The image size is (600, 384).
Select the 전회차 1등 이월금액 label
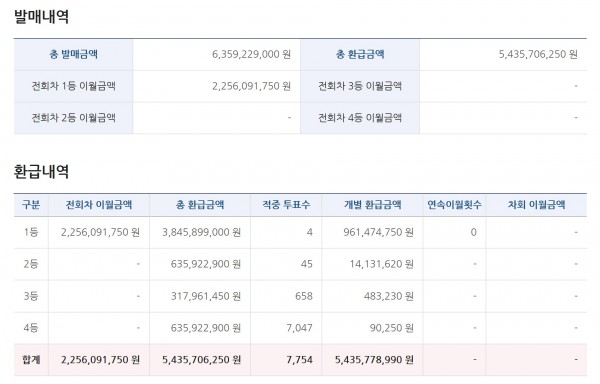tap(73, 86)
